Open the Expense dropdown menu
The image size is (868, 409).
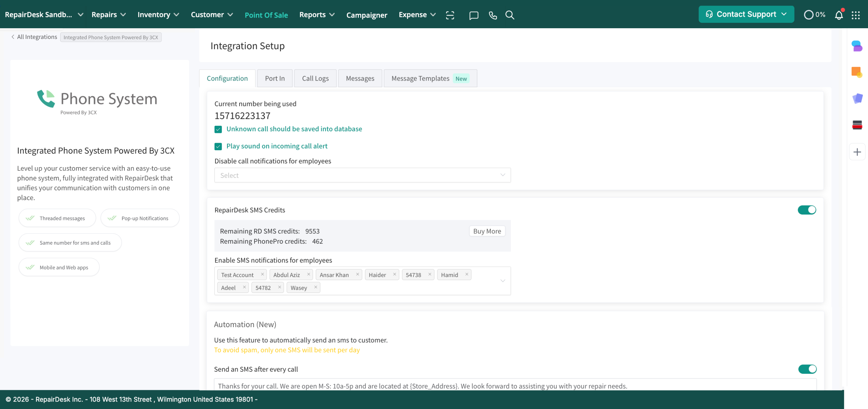417,14
